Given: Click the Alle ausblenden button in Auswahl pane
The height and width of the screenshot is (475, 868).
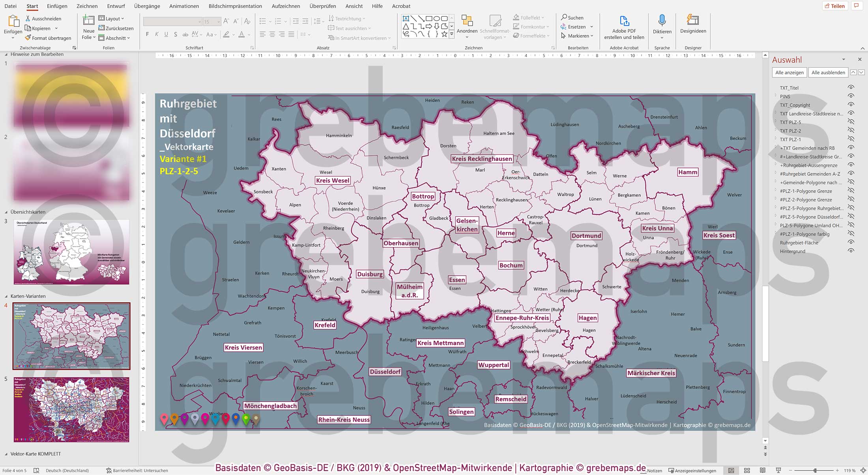Looking at the screenshot, I should pos(828,72).
